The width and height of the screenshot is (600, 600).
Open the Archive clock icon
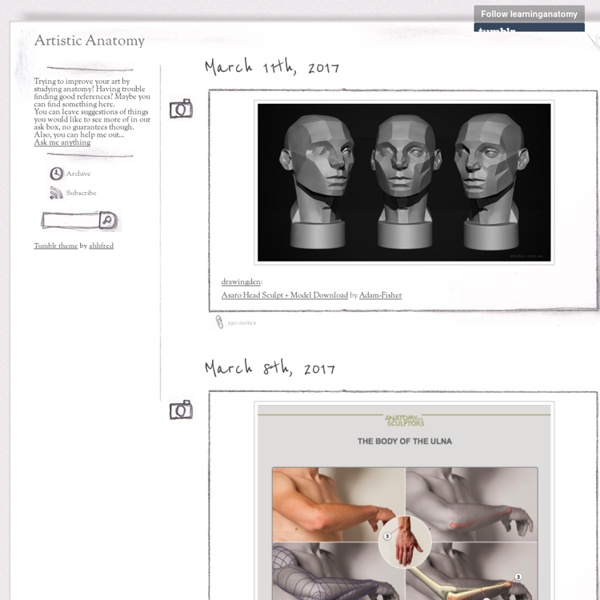coord(56,174)
